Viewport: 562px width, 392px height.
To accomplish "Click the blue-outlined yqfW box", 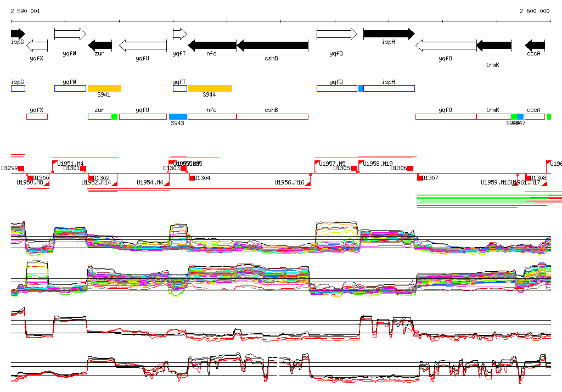I will tap(70, 88).
